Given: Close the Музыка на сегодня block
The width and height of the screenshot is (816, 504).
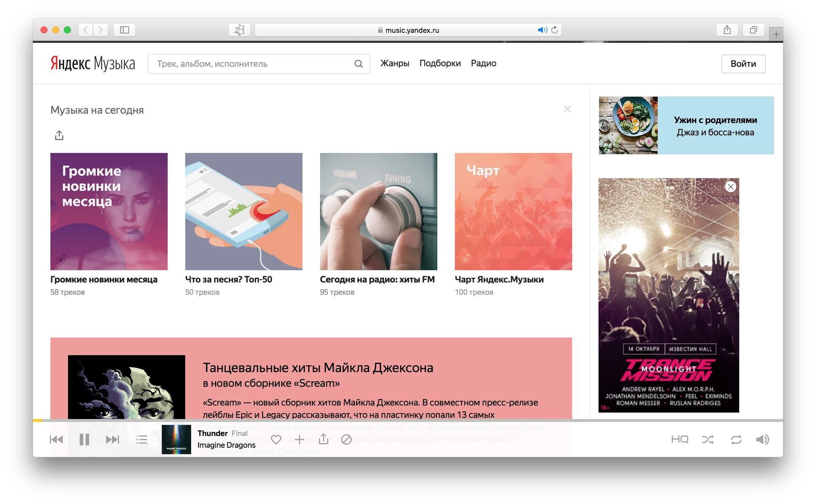Looking at the screenshot, I should point(567,109).
